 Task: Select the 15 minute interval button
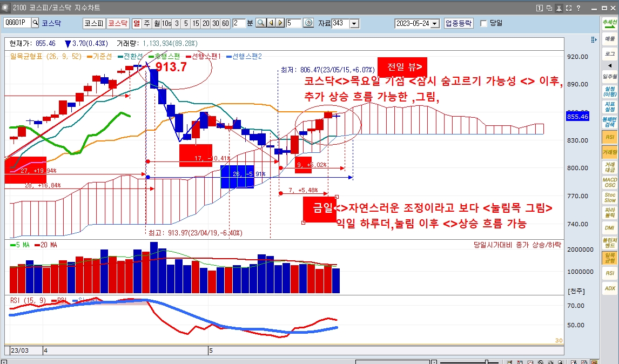196,23
